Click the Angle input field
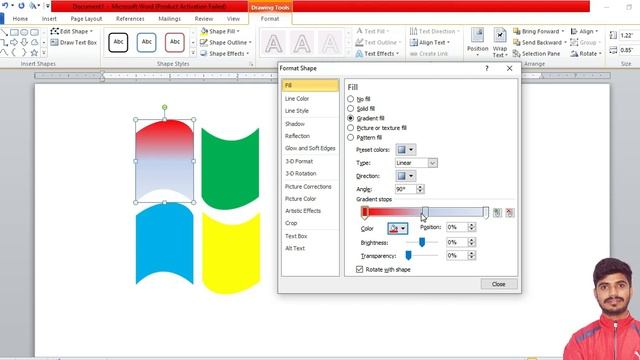 405,189
